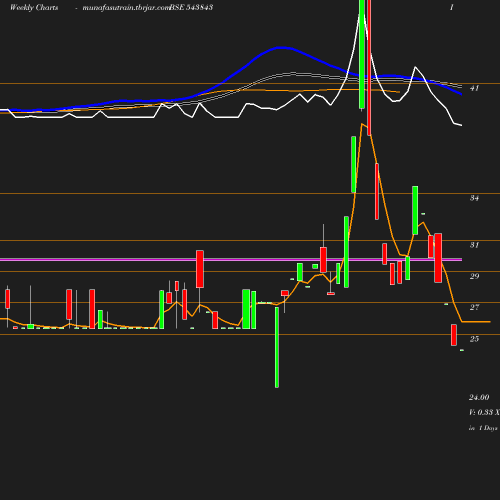The width and height of the screenshot is (500, 500).
Task: Click the long green candle with deep lower wick
Action: point(277,347)
